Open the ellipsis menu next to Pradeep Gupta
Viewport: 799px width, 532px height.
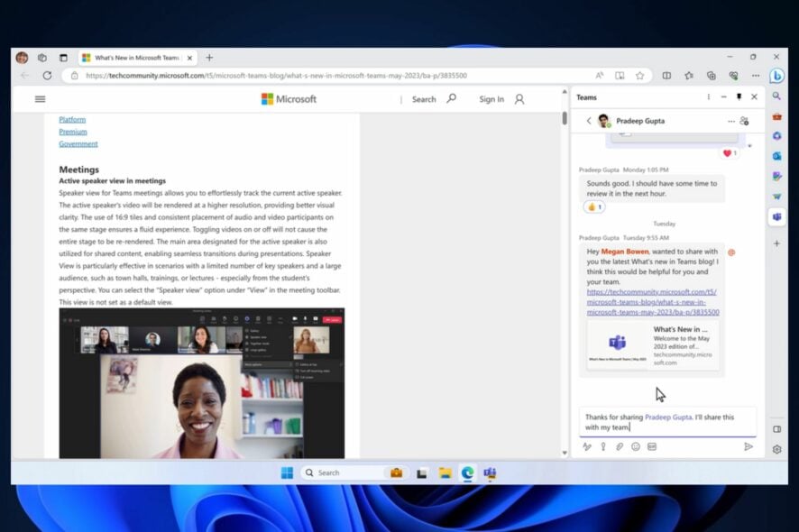(731, 120)
